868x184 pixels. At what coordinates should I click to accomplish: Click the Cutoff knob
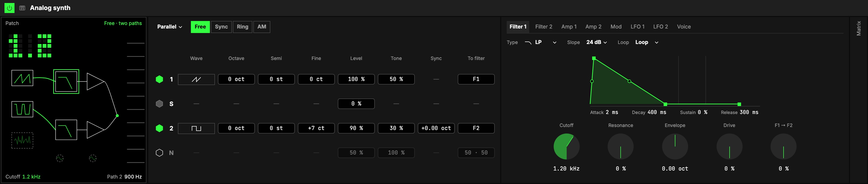tap(566, 146)
